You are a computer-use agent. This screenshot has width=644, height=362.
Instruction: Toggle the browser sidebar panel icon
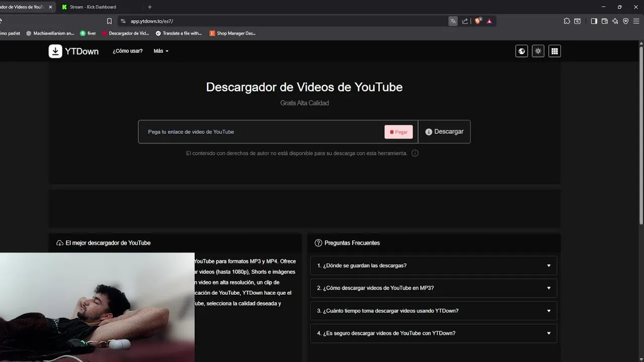point(594,21)
